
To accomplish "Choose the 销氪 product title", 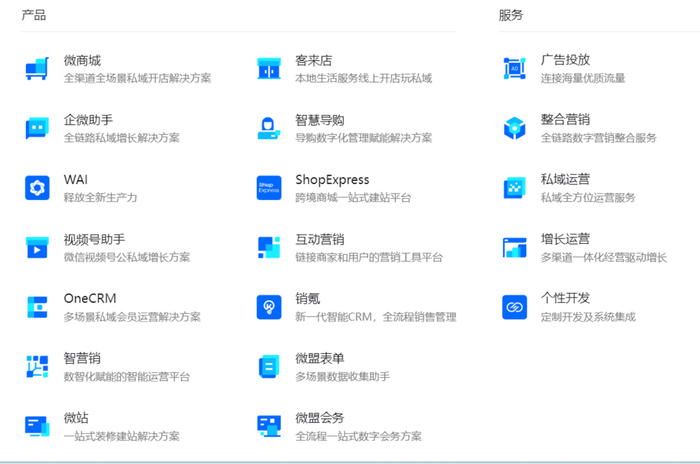I will point(308,298).
